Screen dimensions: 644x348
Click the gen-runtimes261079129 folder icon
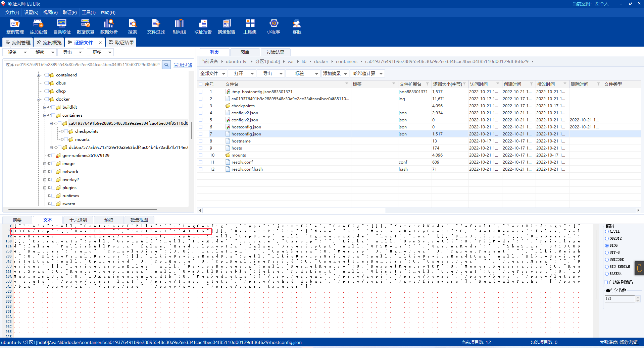58,156
